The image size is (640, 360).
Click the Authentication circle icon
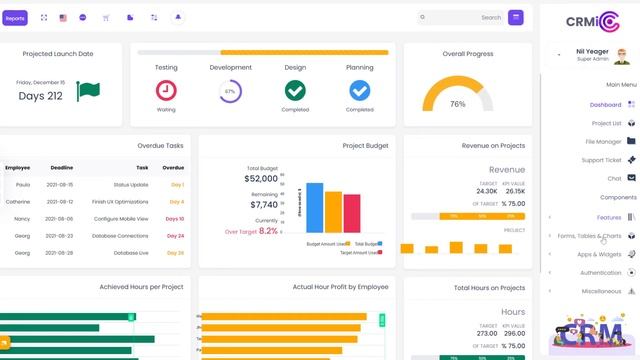[x=631, y=272]
